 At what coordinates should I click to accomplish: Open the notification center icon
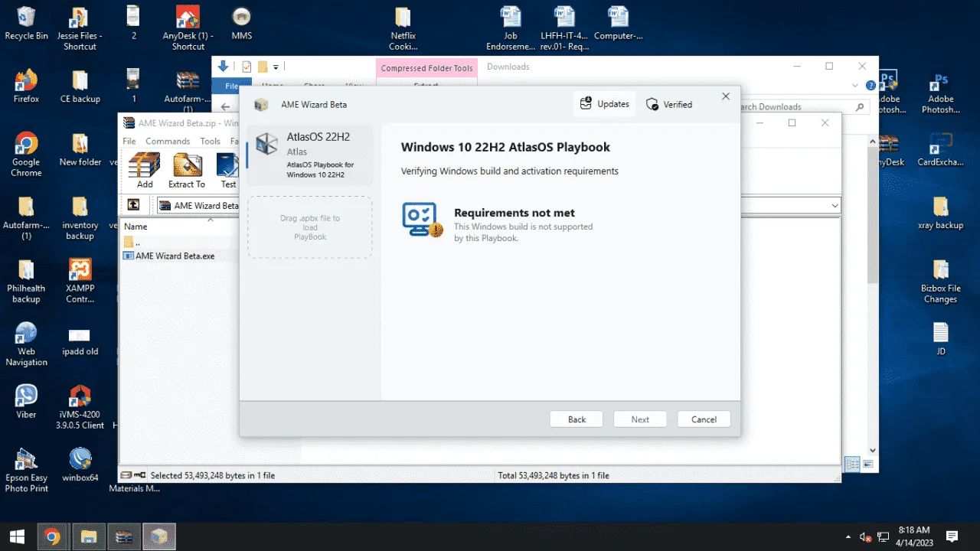pyautogui.click(x=952, y=536)
